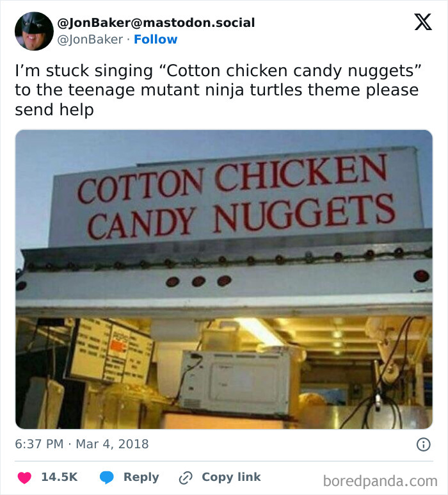
Task: Click the red lights below the sign
Action: [x=198, y=281]
